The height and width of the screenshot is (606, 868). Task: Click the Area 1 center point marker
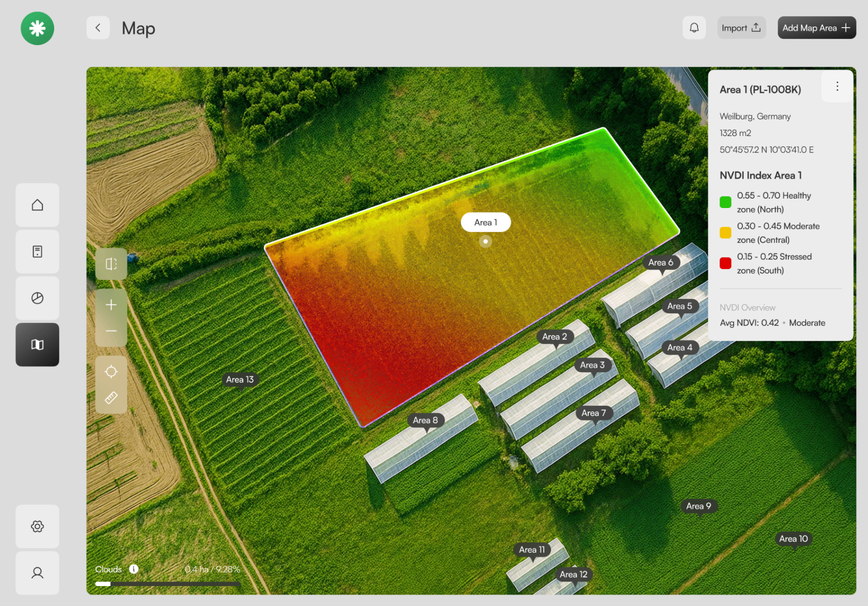485,241
